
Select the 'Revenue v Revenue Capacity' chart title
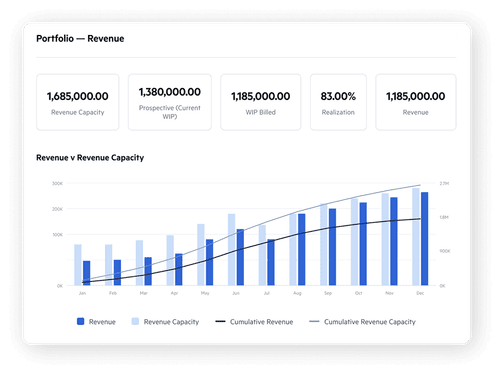click(90, 158)
